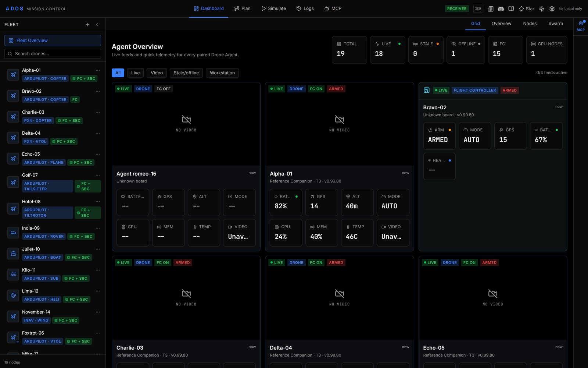This screenshot has width=588, height=368.
Task: Click the Fleet Overview button
Action: (53, 40)
